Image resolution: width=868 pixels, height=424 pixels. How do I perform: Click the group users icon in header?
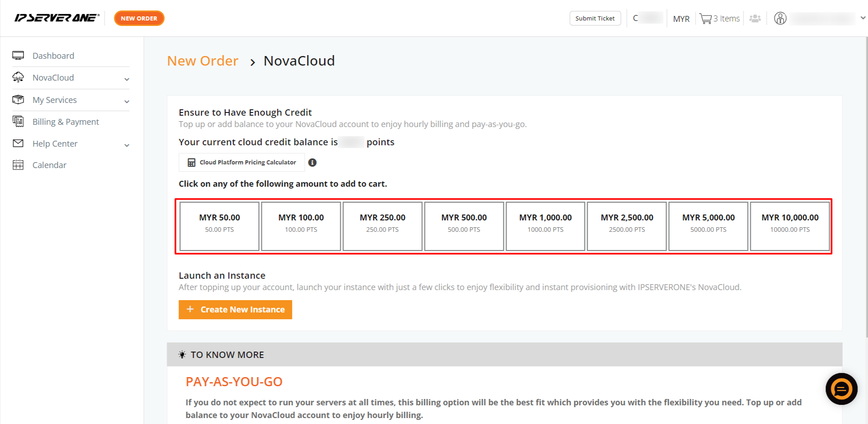[x=755, y=19]
